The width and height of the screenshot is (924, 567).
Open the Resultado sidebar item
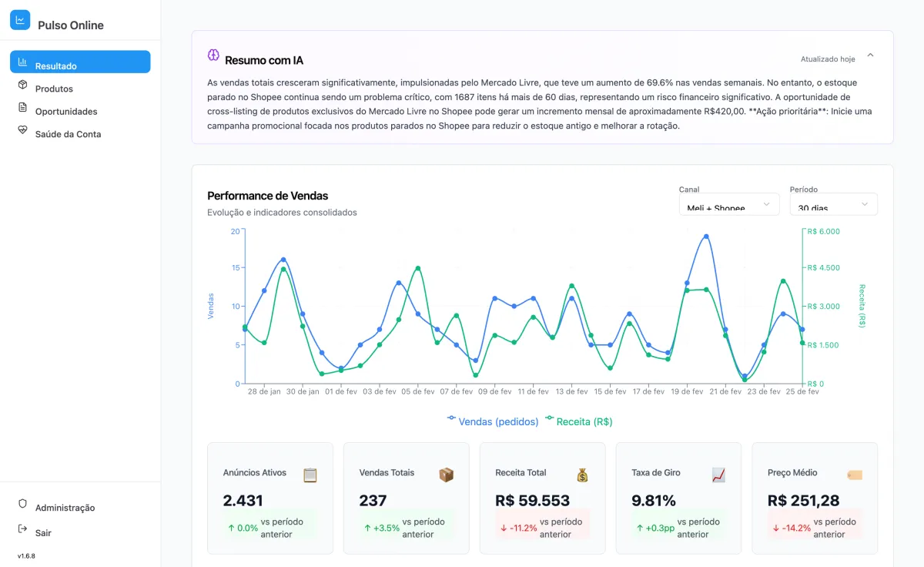[80, 62]
